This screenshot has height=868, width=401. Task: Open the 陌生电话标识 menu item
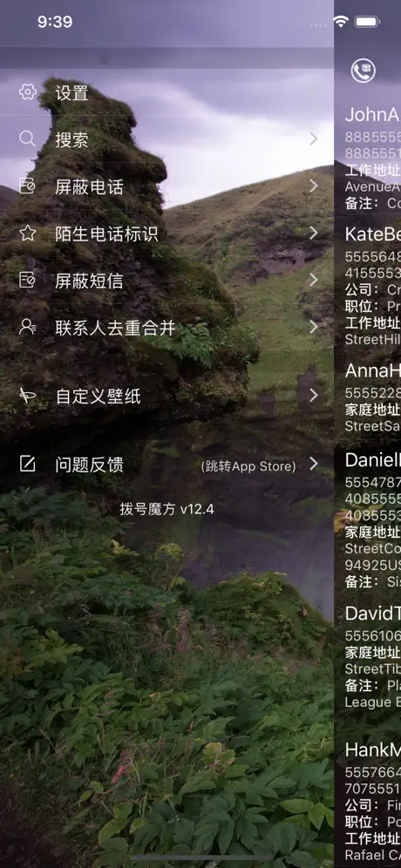(x=167, y=233)
